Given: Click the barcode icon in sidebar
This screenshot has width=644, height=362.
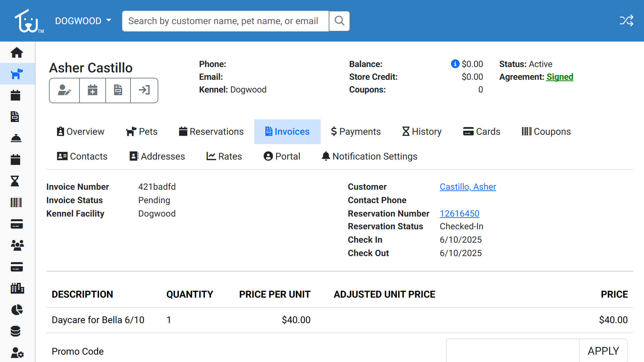Looking at the screenshot, I should pyautogui.click(x=16, y=202).
